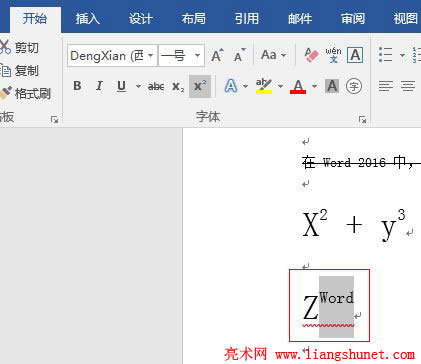This screenshot has width=421, height=364.
Task: Apply yellow text highlight color
Action: tap(264, 86)
